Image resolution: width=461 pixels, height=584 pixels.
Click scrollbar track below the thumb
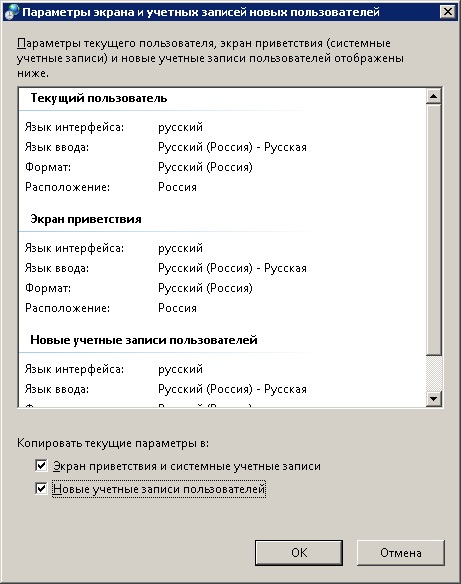433,373
